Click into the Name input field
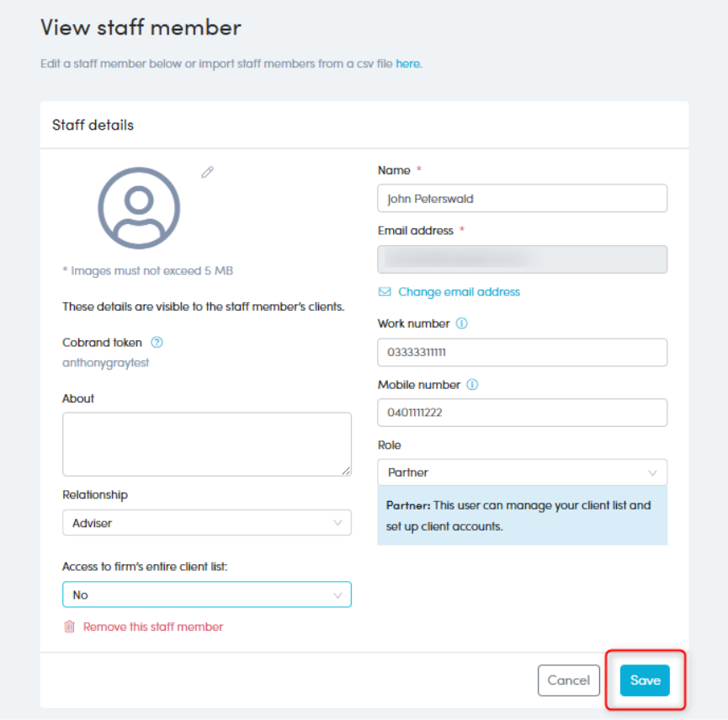 [x=522, y=199]
